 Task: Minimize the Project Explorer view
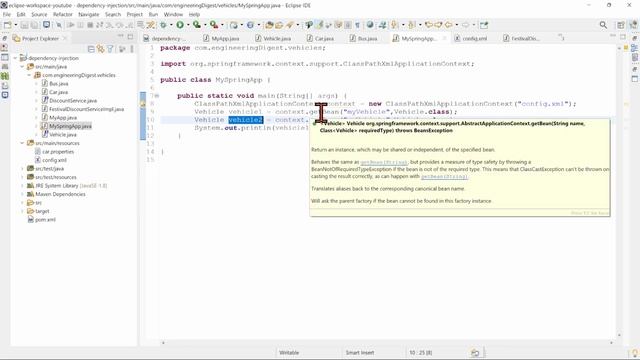(x=120, y=37)
